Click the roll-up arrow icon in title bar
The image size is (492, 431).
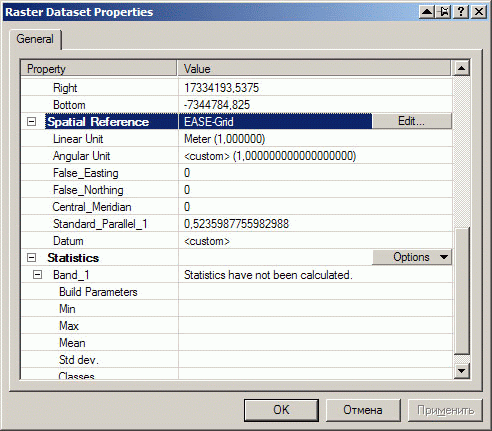click(x=426, y=12)
